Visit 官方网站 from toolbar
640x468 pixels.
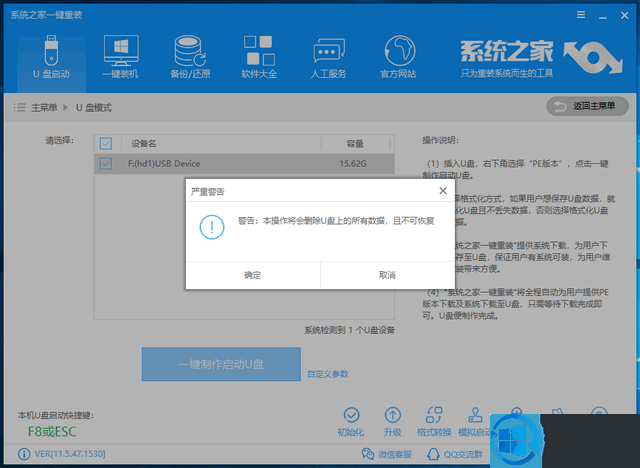(398, 57)
